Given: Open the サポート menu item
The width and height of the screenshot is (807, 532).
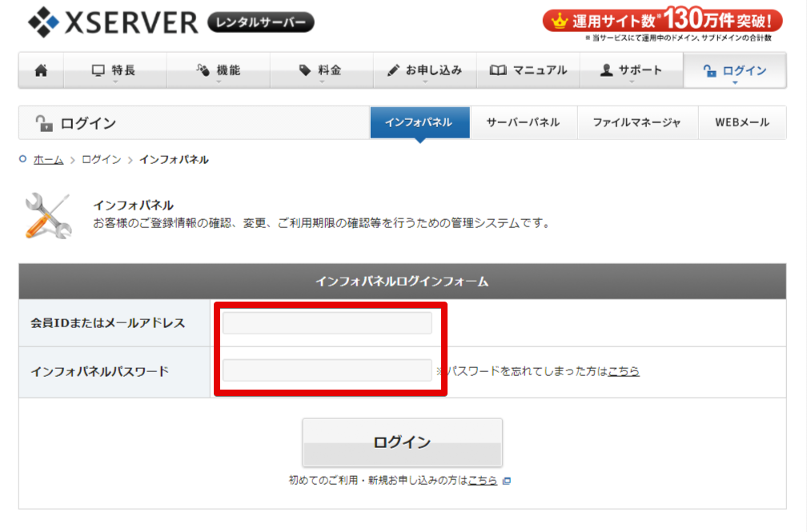Looking at the screenshot, I should [x=632, y=70].
